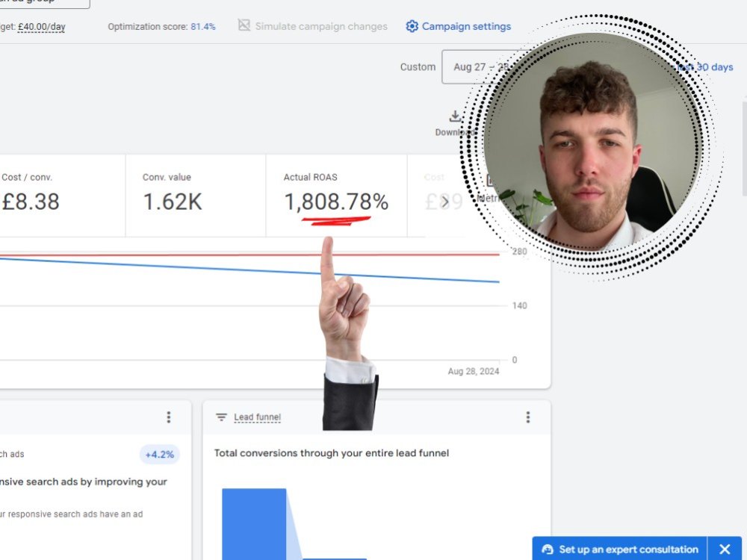This screenshot has width=747, height=560.
Task: Click the tall blue bar in the funnel chart
Action: 254,524
